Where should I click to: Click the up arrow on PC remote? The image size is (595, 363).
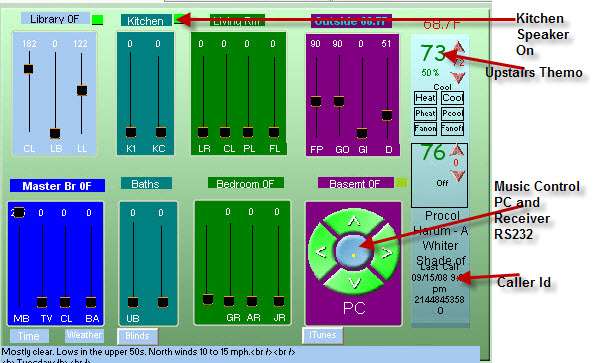coord(354,221)
